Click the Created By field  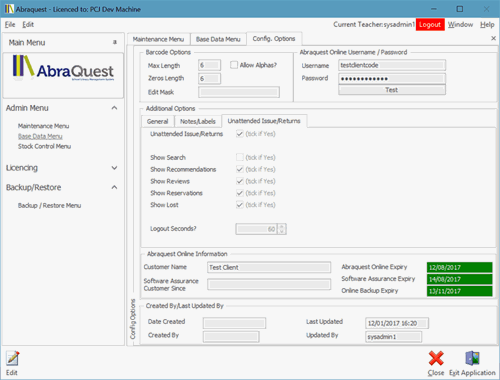pos(231,337)
